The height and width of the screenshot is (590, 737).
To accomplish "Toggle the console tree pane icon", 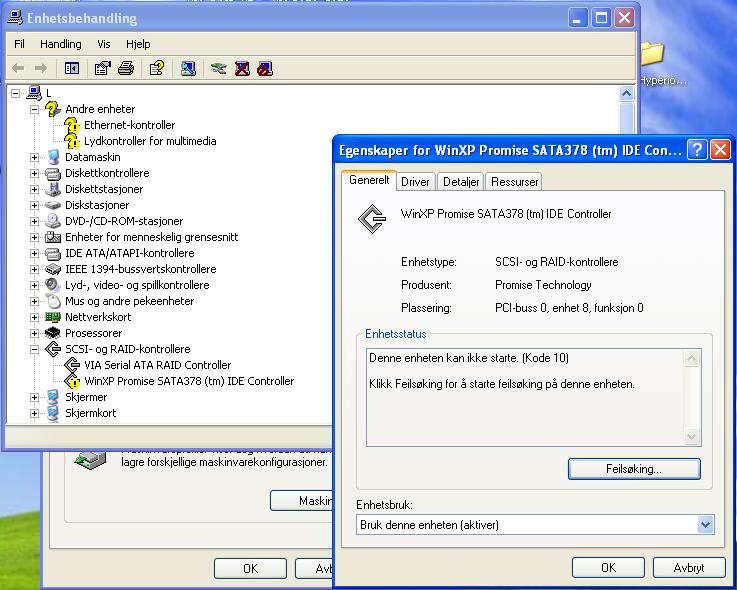I will tap(71, 69).
